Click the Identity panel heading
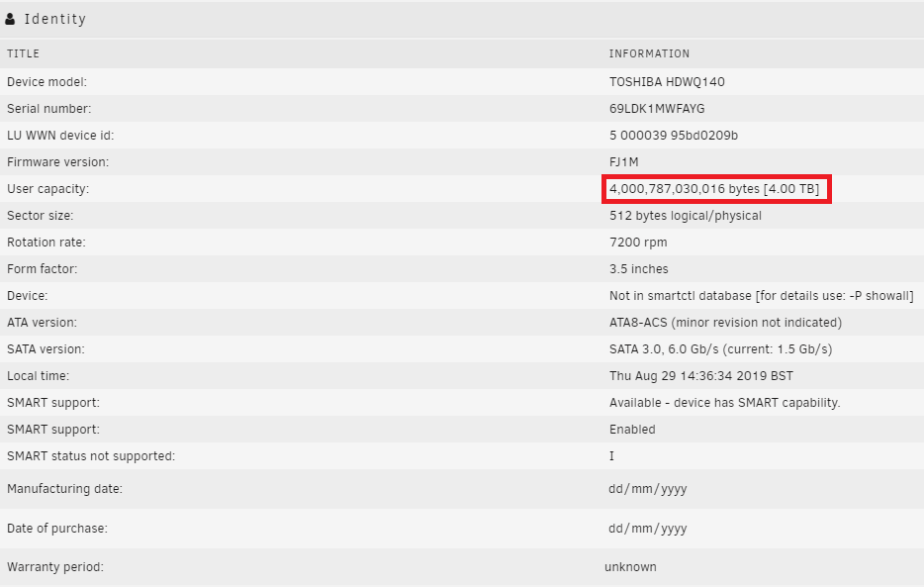Viewport: 924px width, 587px height. click(55, 19)
